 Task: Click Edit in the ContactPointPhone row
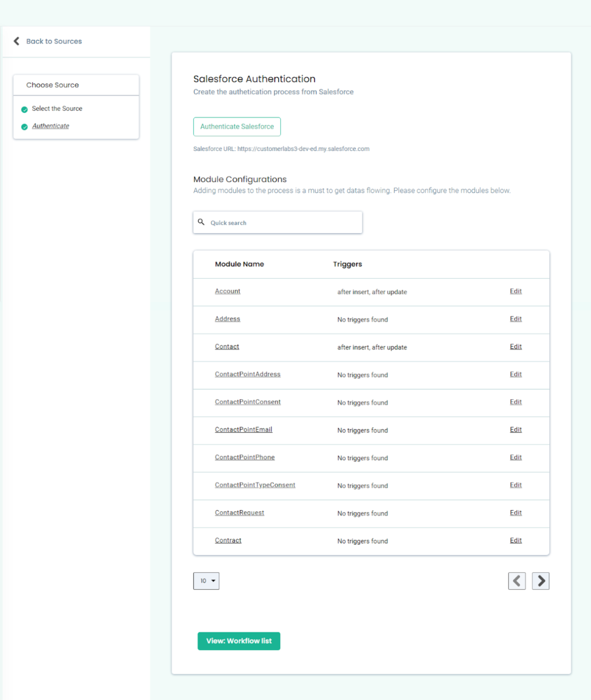point(516,457)
